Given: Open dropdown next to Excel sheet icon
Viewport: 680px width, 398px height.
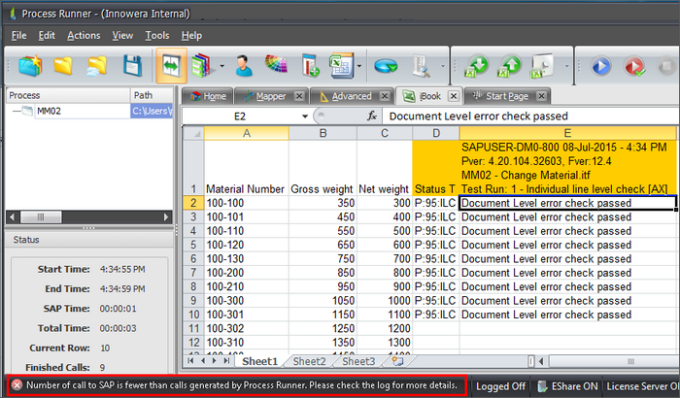Looking at the screenshot, I should [x=359, y=66].
